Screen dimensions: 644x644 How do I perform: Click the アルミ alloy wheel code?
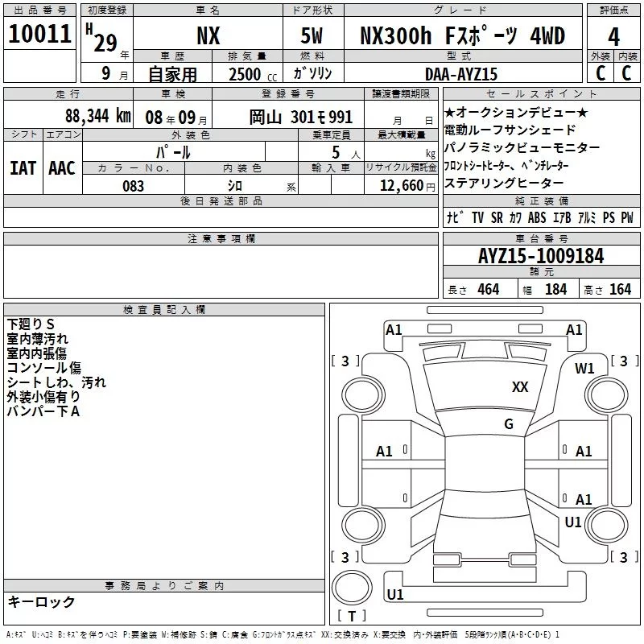click(587, 217)
